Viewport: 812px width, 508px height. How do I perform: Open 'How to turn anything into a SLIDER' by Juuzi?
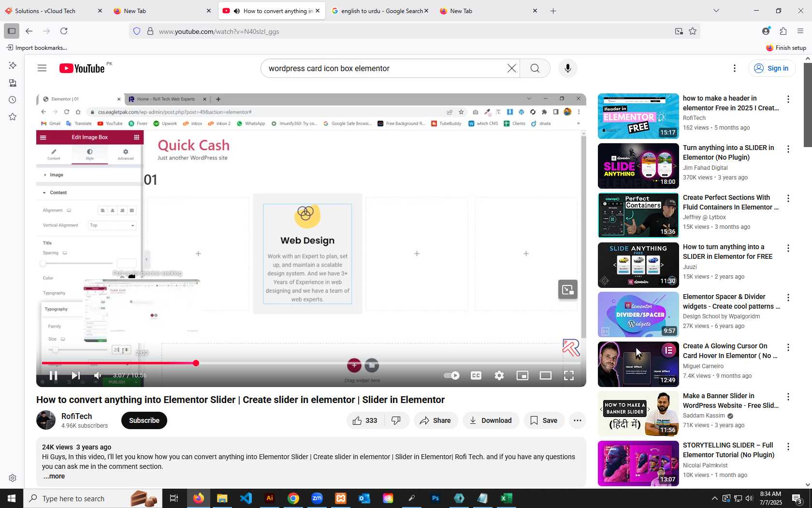(727, 252)
